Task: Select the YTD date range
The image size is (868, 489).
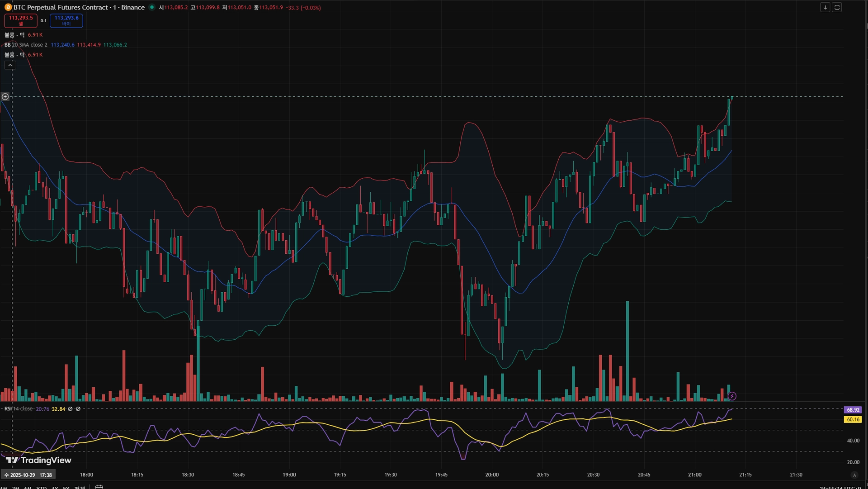Action: coord(41,487)
